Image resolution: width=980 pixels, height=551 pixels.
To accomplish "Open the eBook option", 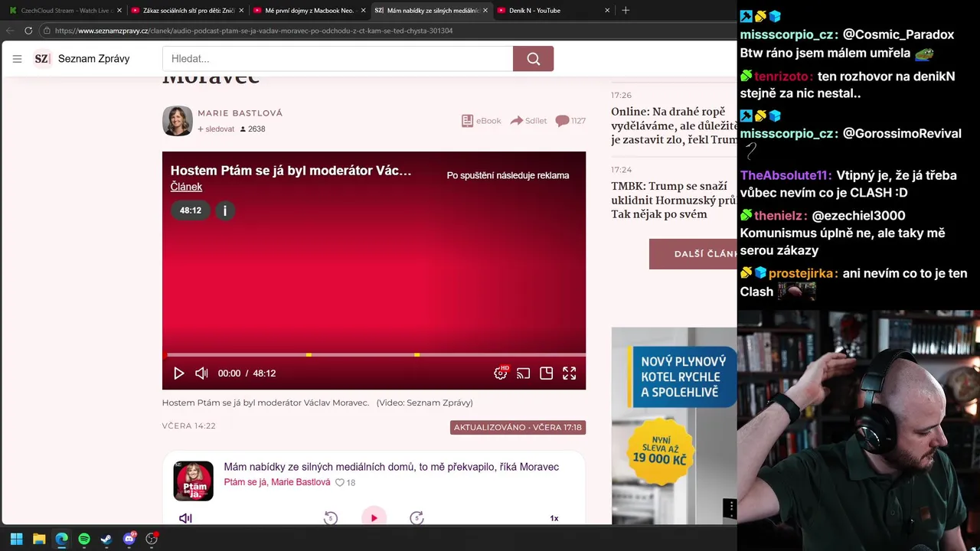I will [x=481, y=121].
